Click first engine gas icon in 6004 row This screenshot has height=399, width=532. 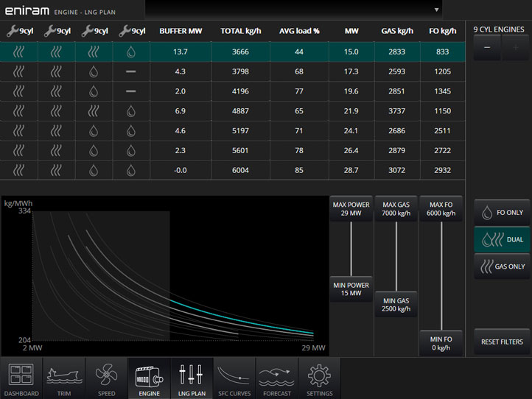pyautogui.click(x=18, y=170)
